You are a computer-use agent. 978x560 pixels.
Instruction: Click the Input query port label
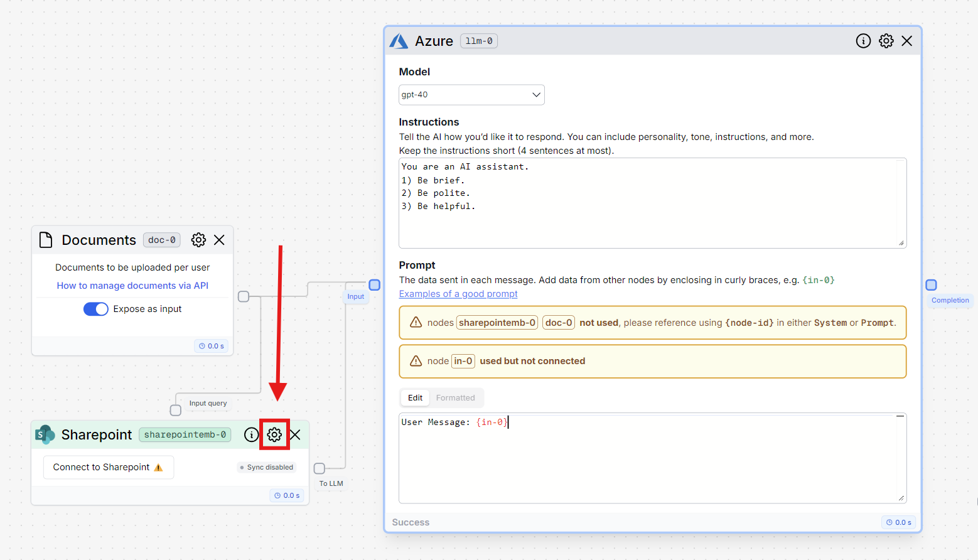point(208,403)
